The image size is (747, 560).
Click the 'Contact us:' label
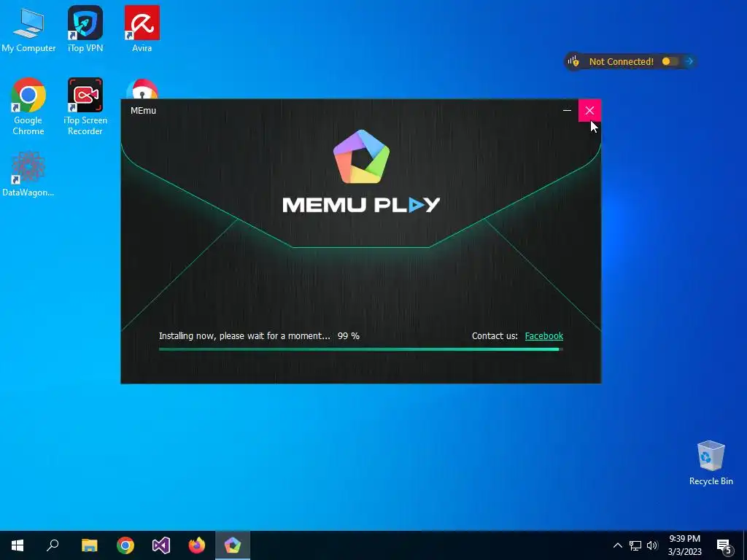click(x=495, y=335)
